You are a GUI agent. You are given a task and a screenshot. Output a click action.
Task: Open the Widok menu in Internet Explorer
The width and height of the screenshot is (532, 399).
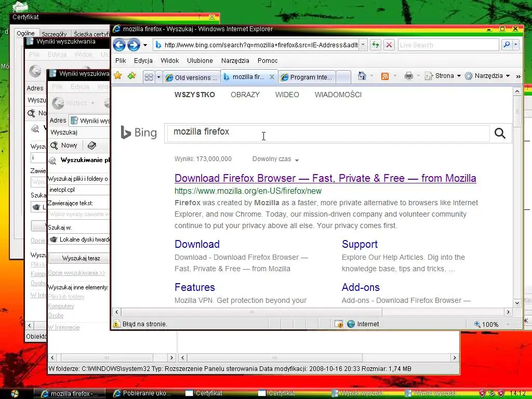[x=170, y=61]
